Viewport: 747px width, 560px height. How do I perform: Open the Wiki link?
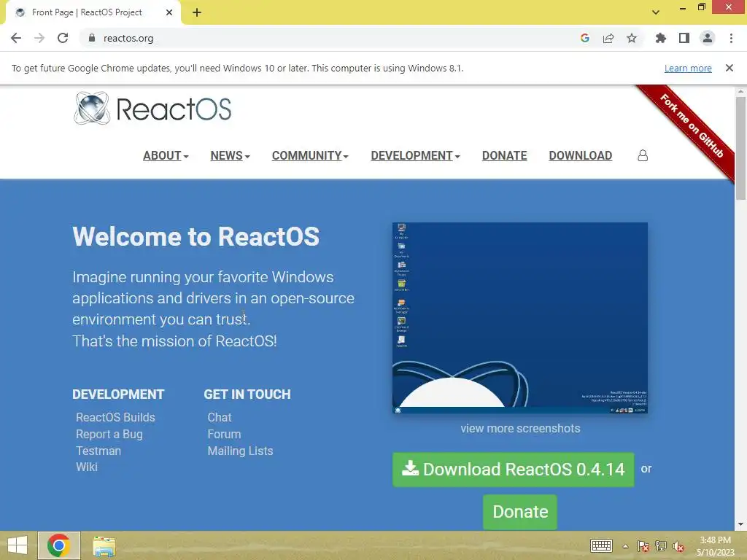[87, 467]
